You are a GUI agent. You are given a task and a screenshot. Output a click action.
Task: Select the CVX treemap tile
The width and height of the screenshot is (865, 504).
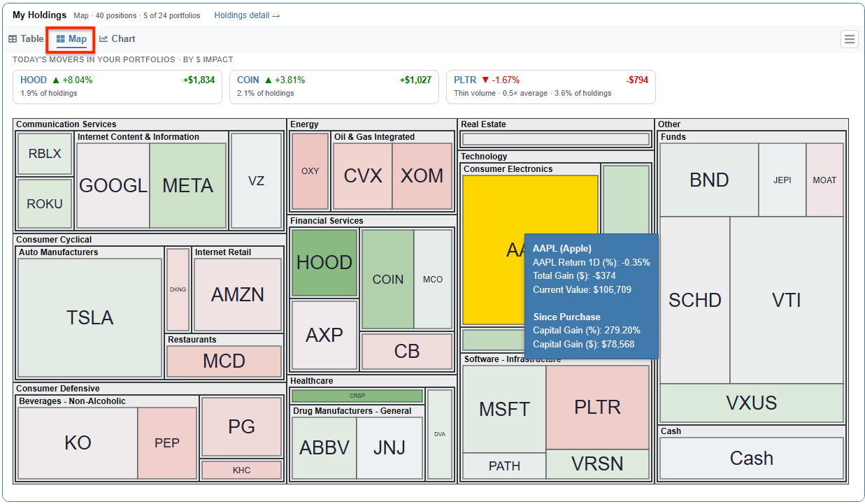pyautogui.click(x=363, y=175)
